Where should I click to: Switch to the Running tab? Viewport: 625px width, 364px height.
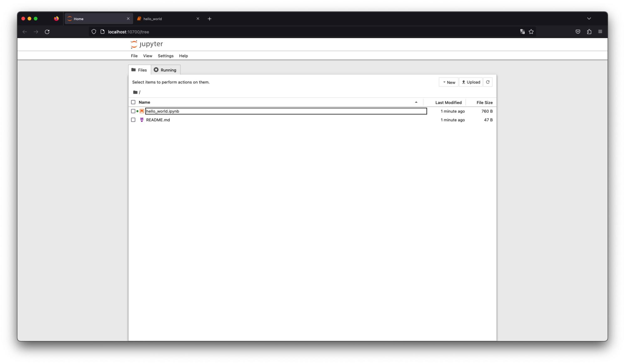pos(165,70)
